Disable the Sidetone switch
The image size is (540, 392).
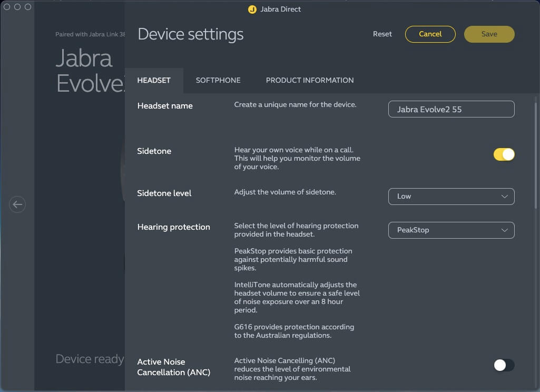(504, 154)
